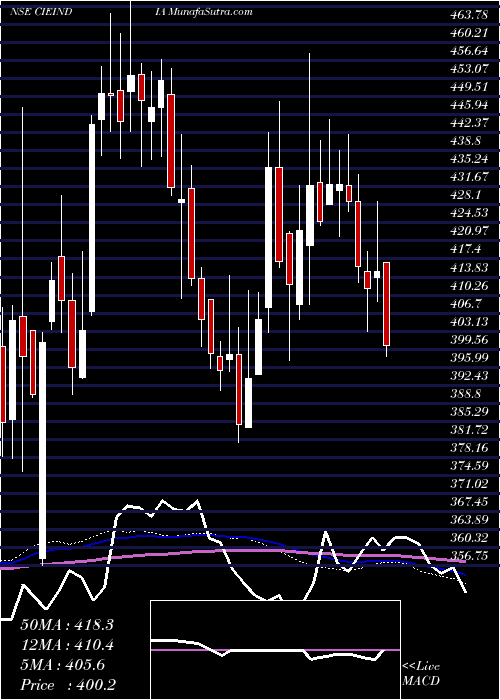The height and width of the screenshot is (700, 500).
Task: Select the 431.67 price axis label
Action: pos(468,177)
